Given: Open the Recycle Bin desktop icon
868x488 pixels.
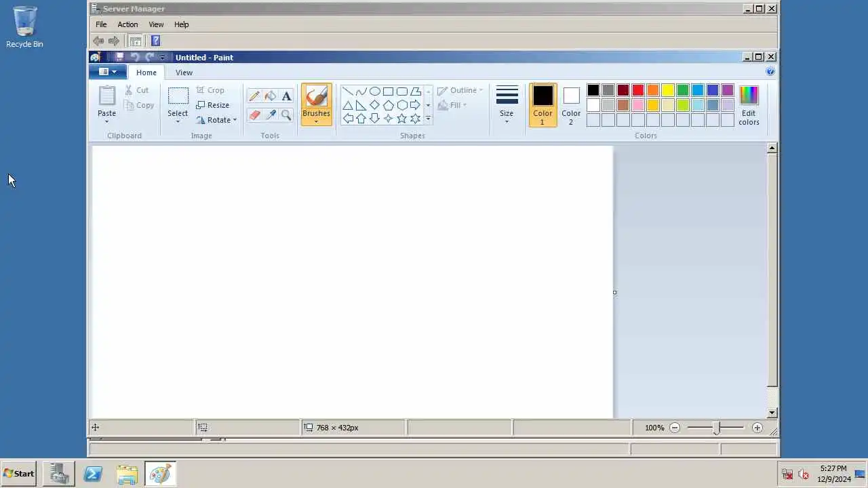Looking at the screenshot, I should (x=24, y=27).
